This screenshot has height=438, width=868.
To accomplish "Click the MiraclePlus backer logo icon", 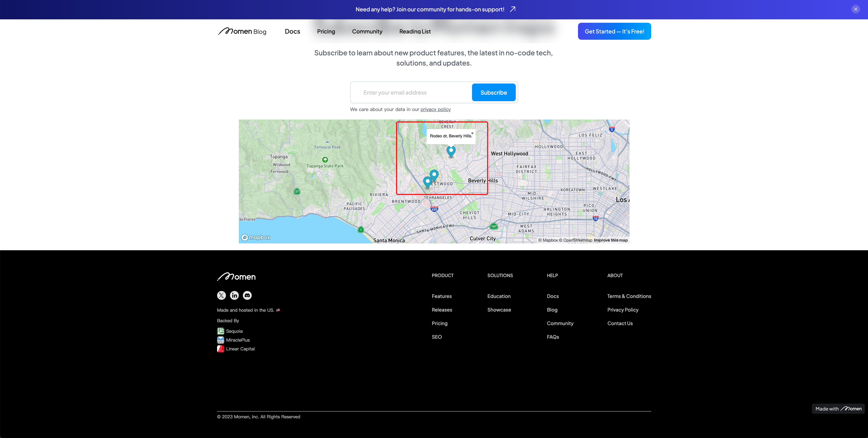I will [220, 340].
